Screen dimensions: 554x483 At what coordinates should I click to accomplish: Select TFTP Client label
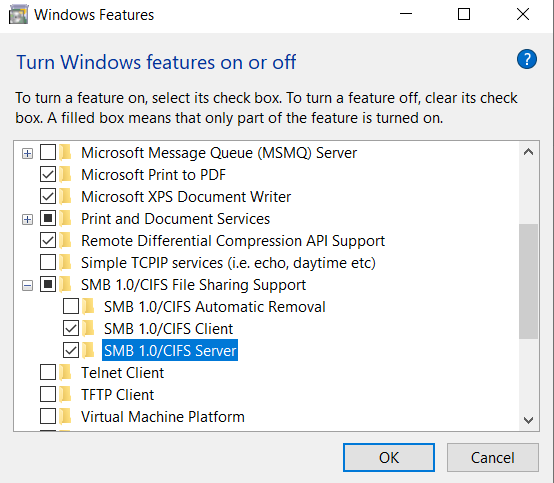pos(118,395)
